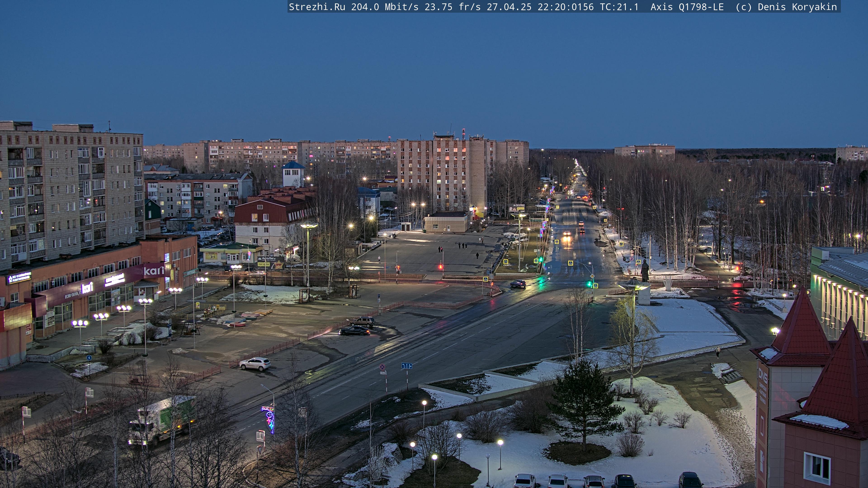The height and width of the screenshot is (488, 868).
Task: Select the "TC:21.1" temperature reading
Action: point(619,7)
